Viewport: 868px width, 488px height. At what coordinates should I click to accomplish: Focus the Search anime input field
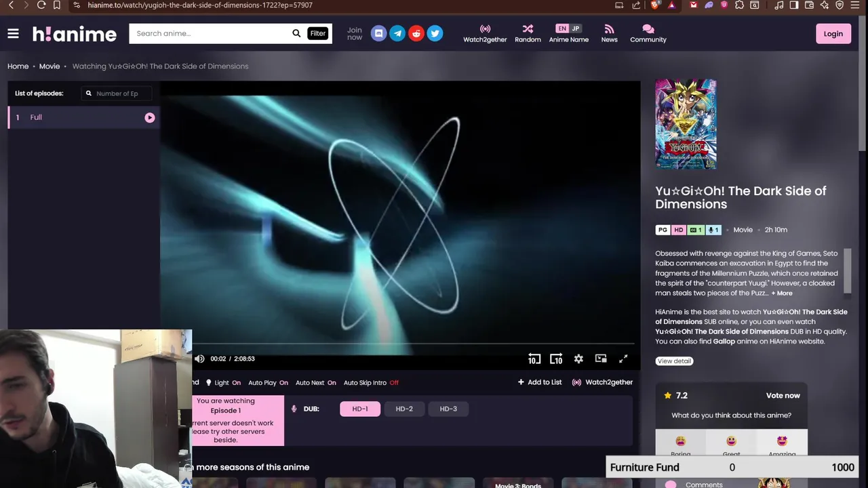point(210,33)
